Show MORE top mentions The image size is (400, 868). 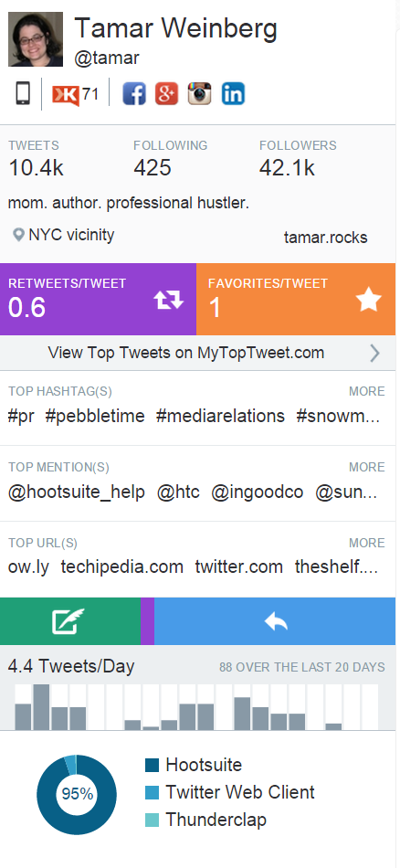tap(367, 467)
